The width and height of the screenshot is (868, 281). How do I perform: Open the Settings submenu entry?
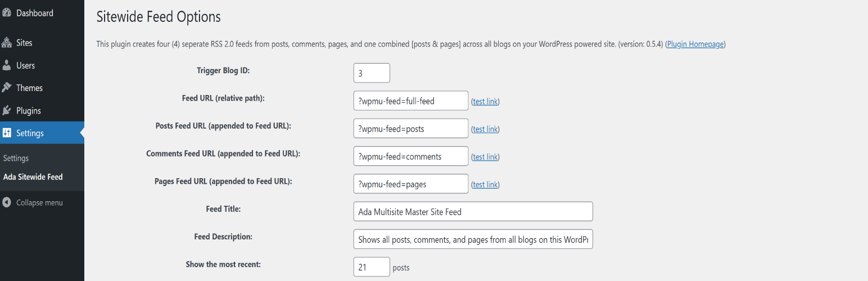tap(16, 158)
